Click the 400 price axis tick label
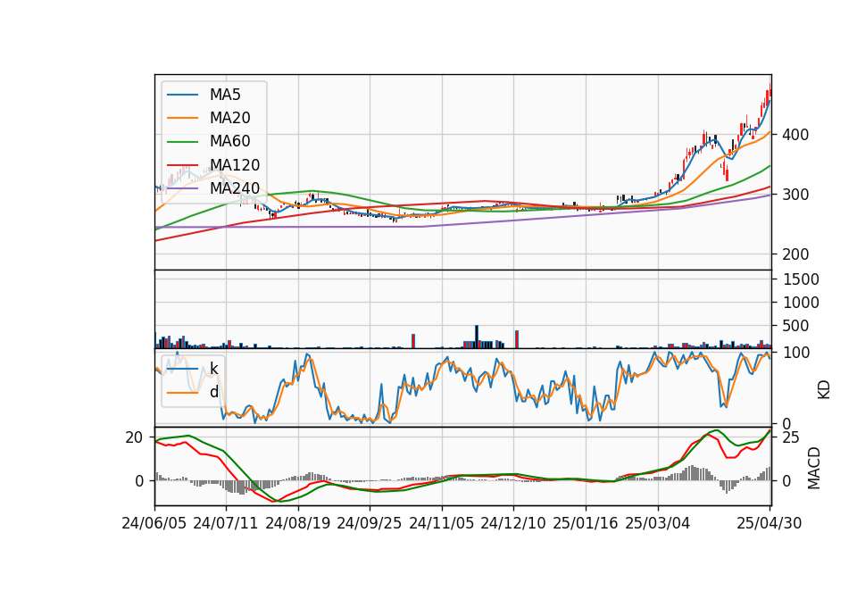 (x=795, y=135)
